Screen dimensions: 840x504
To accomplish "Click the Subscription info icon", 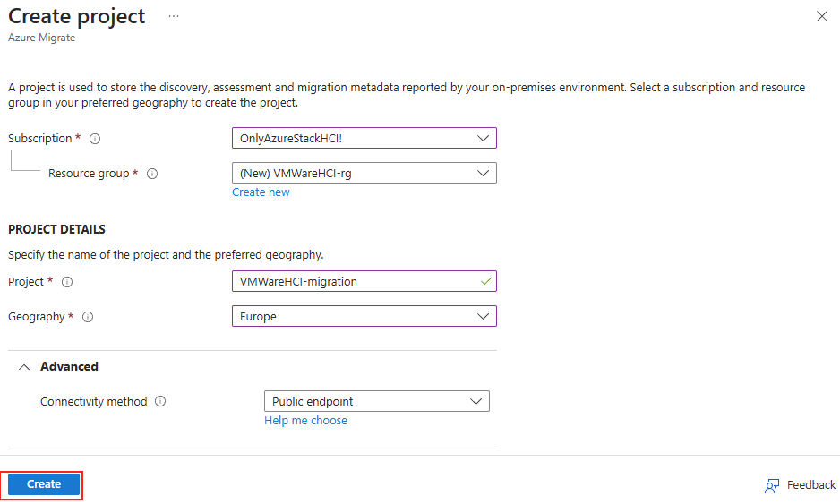I will pos(95,139).
